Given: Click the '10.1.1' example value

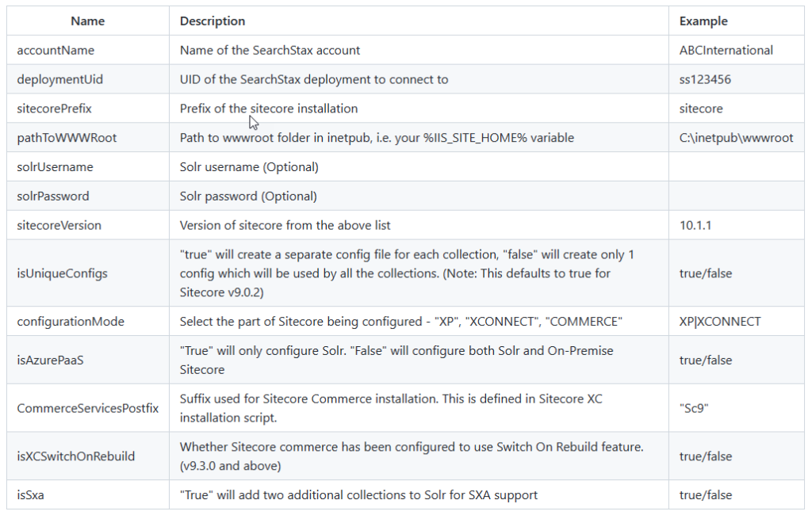Looking at the screenshot, I should click(695, 225).
